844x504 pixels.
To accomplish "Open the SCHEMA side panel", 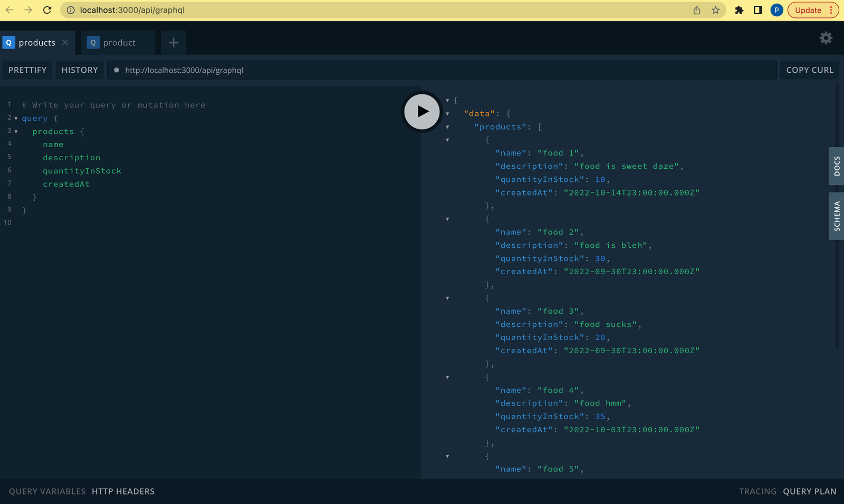I will 837,216.
